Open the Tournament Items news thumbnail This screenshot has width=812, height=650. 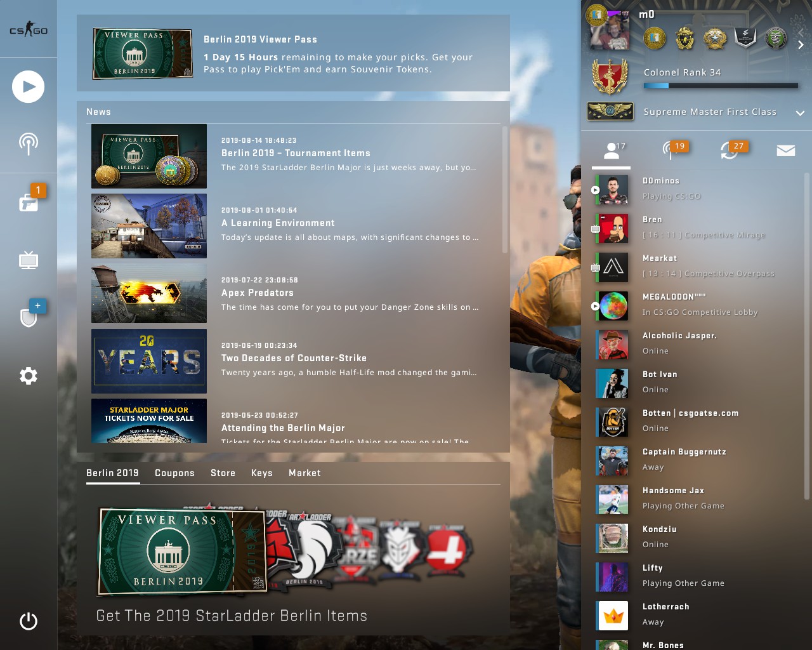pyautogui.click(x=149, y=156)
